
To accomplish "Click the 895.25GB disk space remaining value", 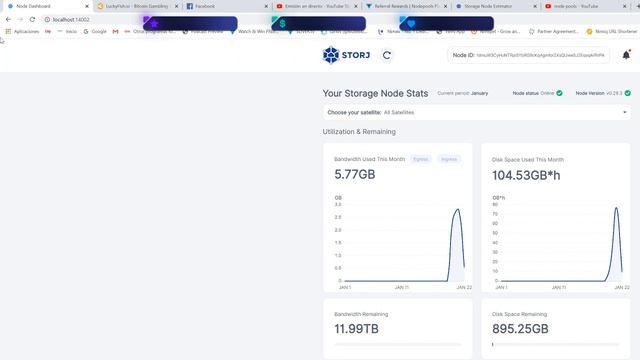I will (520, 329).
